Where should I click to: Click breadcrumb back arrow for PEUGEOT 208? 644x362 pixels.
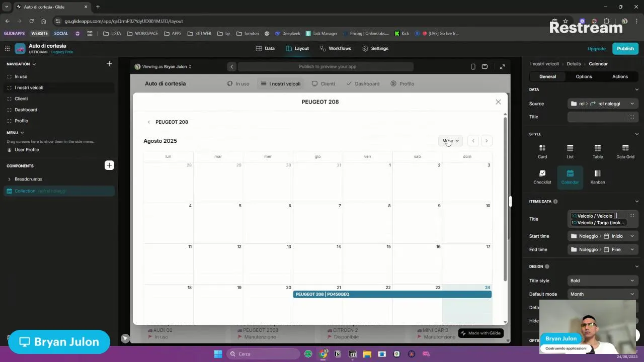(149, 122)
